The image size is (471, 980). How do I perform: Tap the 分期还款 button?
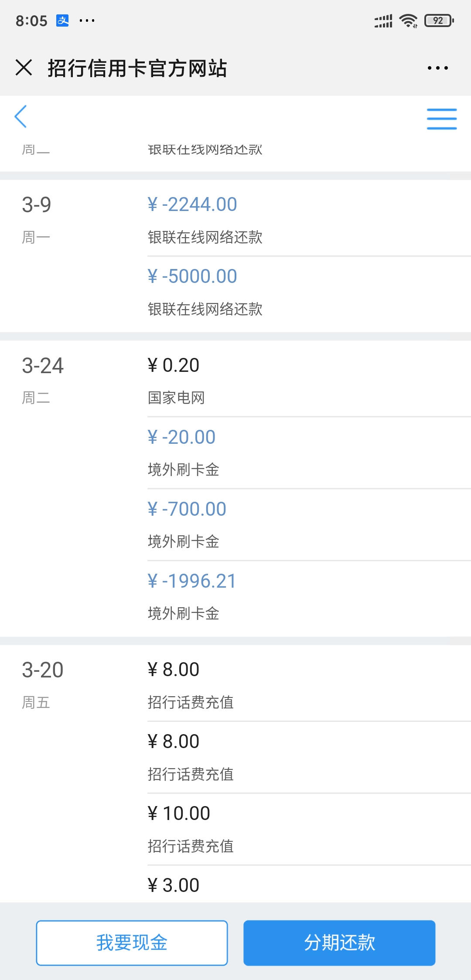tap(339, 943)
